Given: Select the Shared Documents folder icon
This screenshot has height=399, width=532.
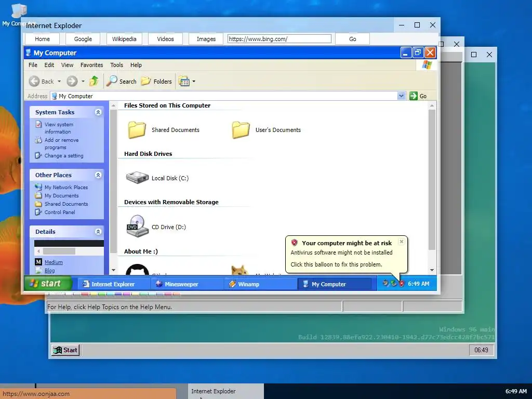Looking at the screenshot, I should [x=137, y=130].
